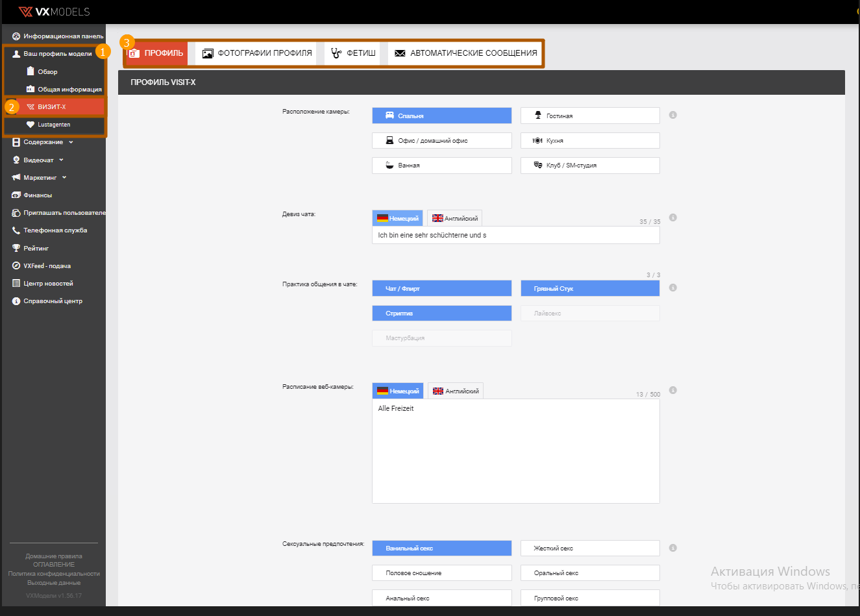The image size is (860, 616).
Task: Select the Гостиная camera location option
Action: pos(589,116)
